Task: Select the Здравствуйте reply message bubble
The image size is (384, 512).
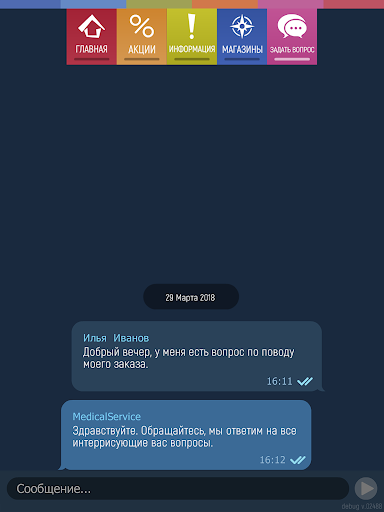Action: click(186, 435)
